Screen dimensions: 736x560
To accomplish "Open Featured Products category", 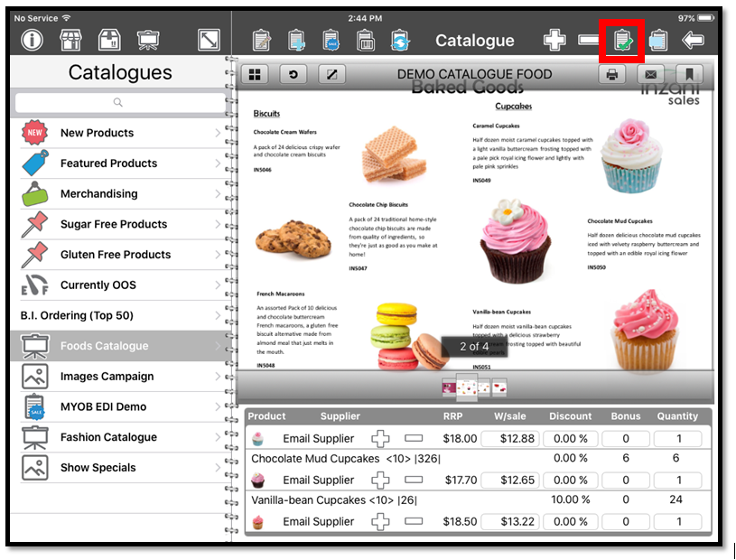I will (121, 163).
